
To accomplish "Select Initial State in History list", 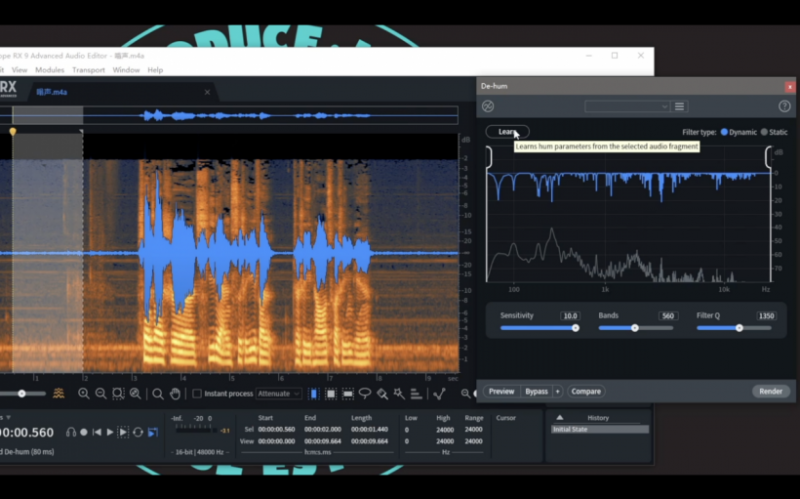I will [x=599, y=430].
